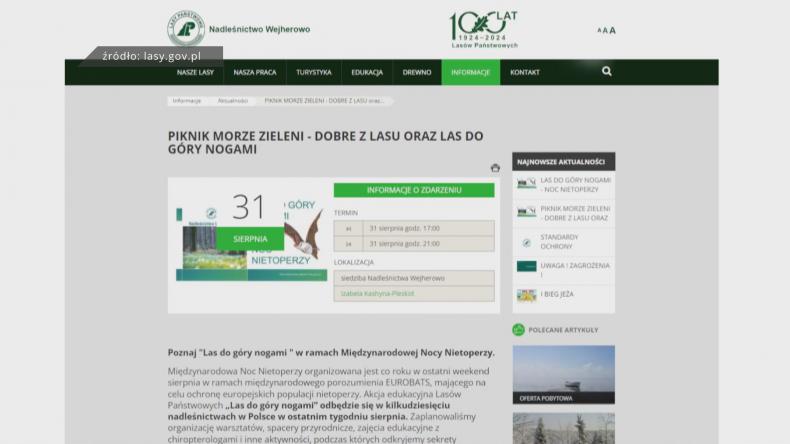This screenshot has height=444, width=790.
Task: Open the TURYSTYKA menu
Action: [314, 72]
